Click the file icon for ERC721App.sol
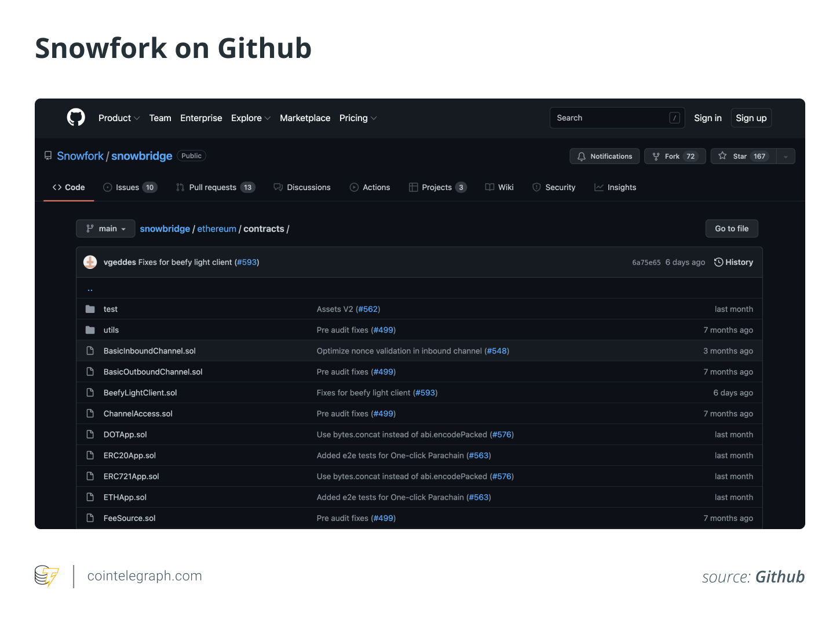The image size is (840, 623). coord(90,476)
